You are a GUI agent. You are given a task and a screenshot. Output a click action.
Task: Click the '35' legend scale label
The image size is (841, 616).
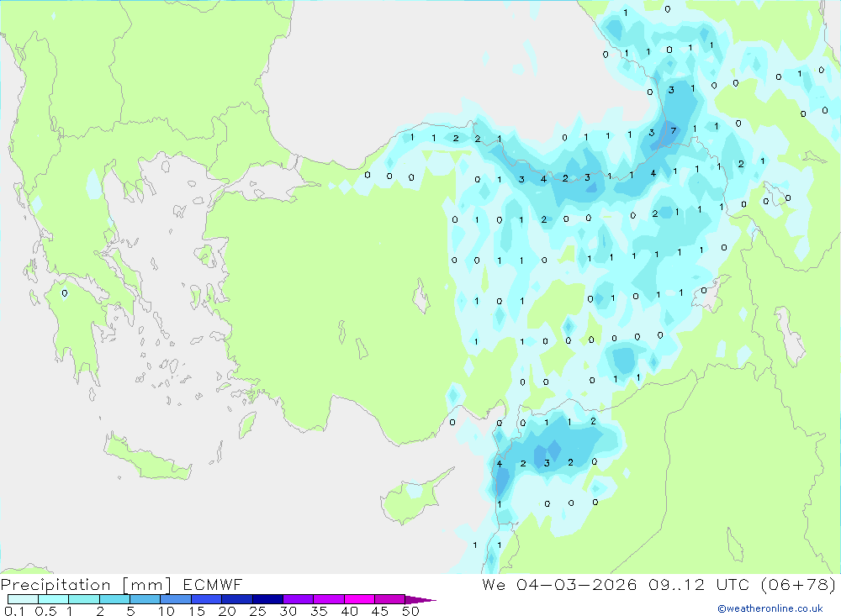[319, 611]
